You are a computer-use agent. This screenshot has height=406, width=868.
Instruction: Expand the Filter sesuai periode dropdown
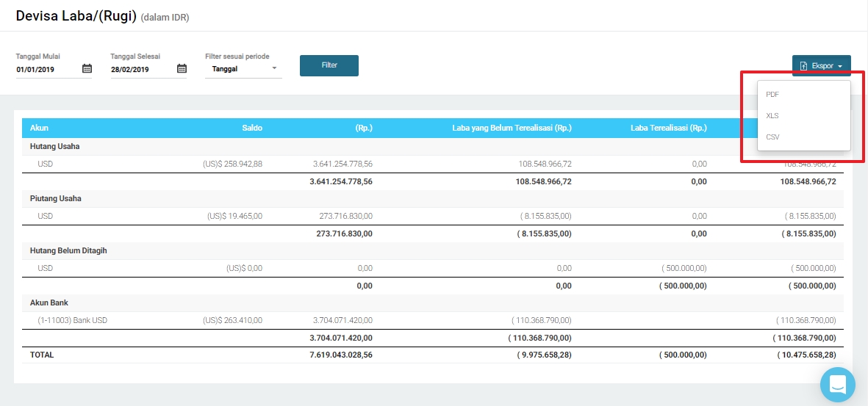click(x=243, y=69)
